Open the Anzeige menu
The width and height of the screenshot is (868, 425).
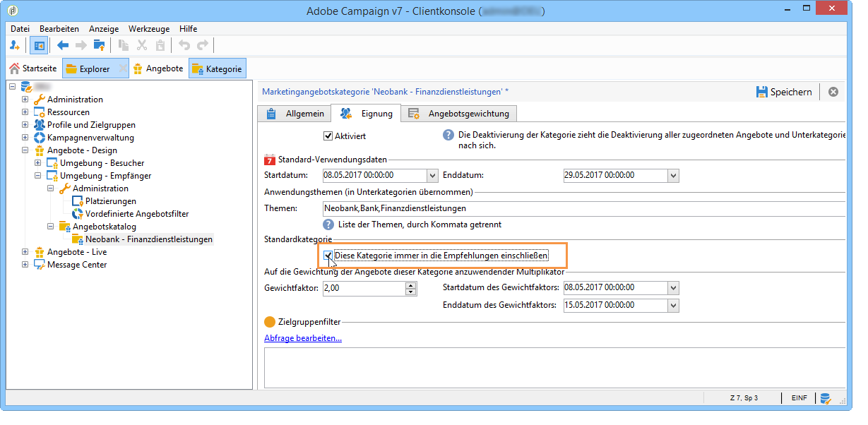point(104,29)
